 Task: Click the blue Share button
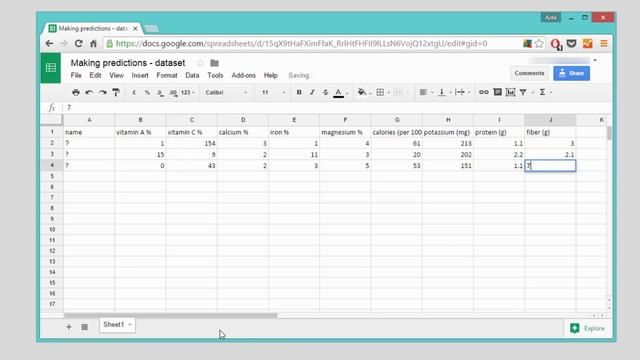571,73
